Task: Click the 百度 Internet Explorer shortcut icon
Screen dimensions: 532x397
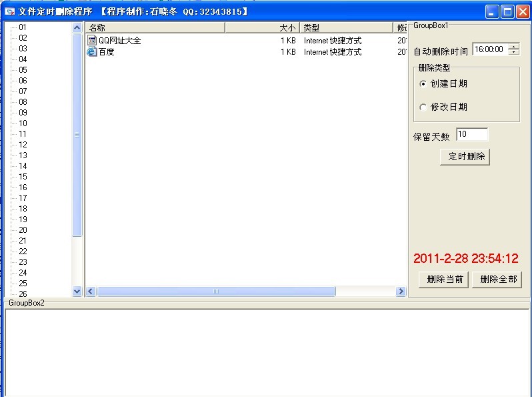Action: coord(92,51)
